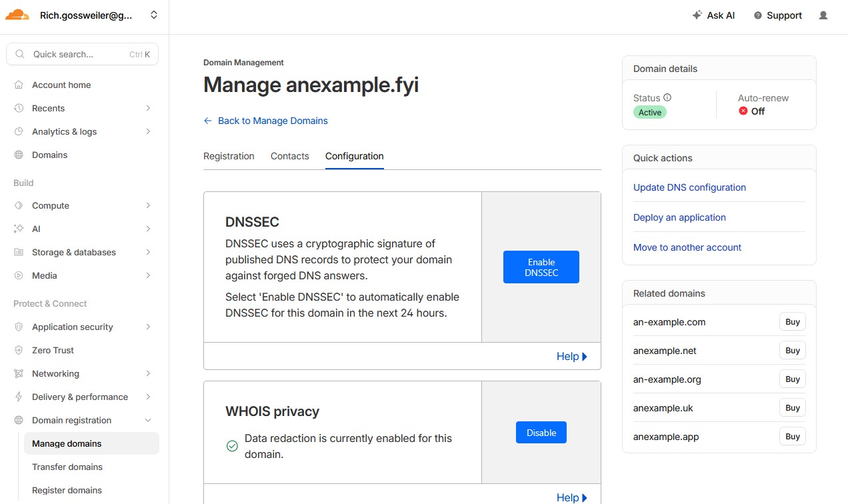Switch to the Contacts tab
This screenshot has height=504, width=848.
pyautogui.click(x=289, y=156)
